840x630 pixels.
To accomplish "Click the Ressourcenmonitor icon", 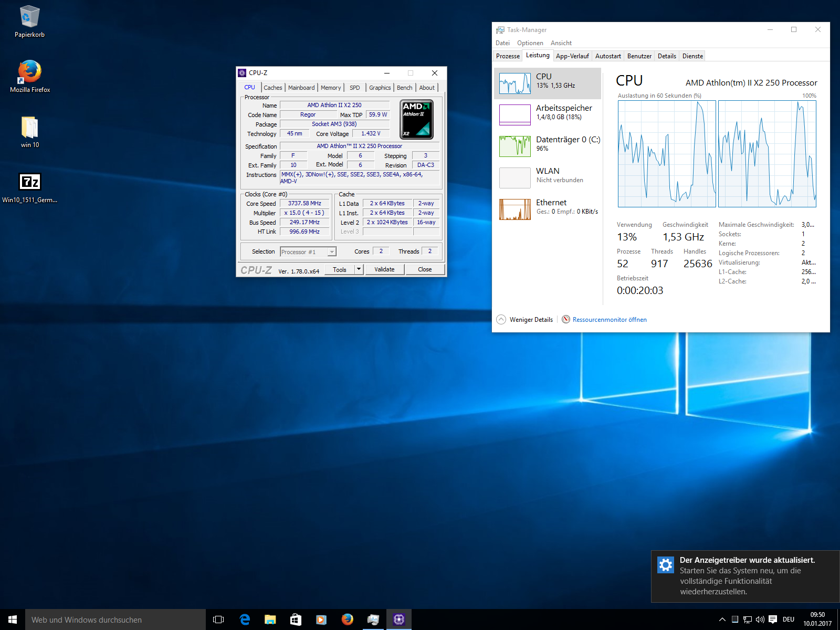I will coord(566,319).
